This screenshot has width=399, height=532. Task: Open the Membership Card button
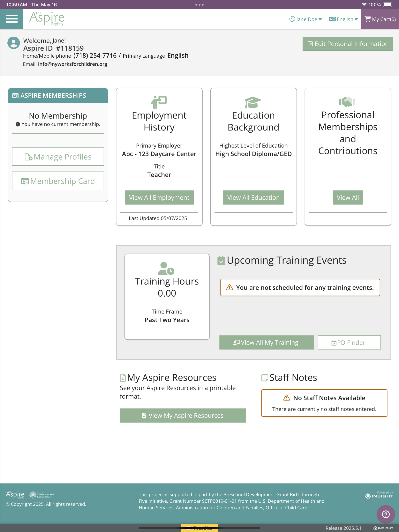(x=58, y=181)
